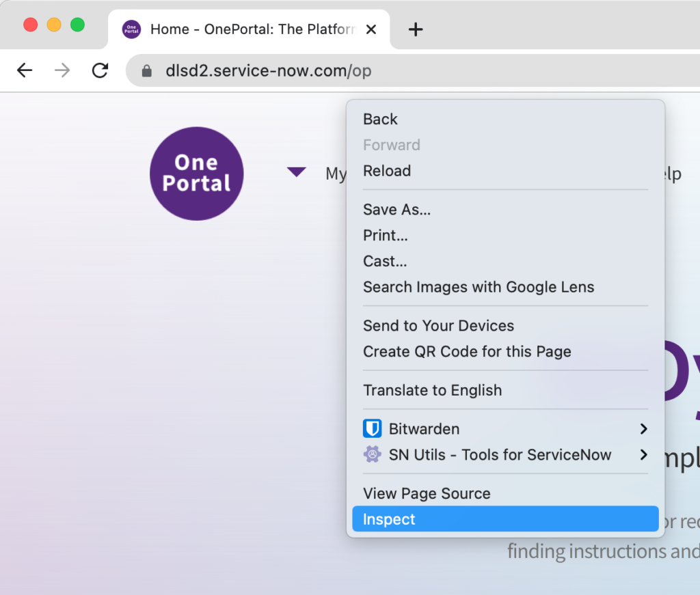Select Send to Your Devices

coord(505,326)
